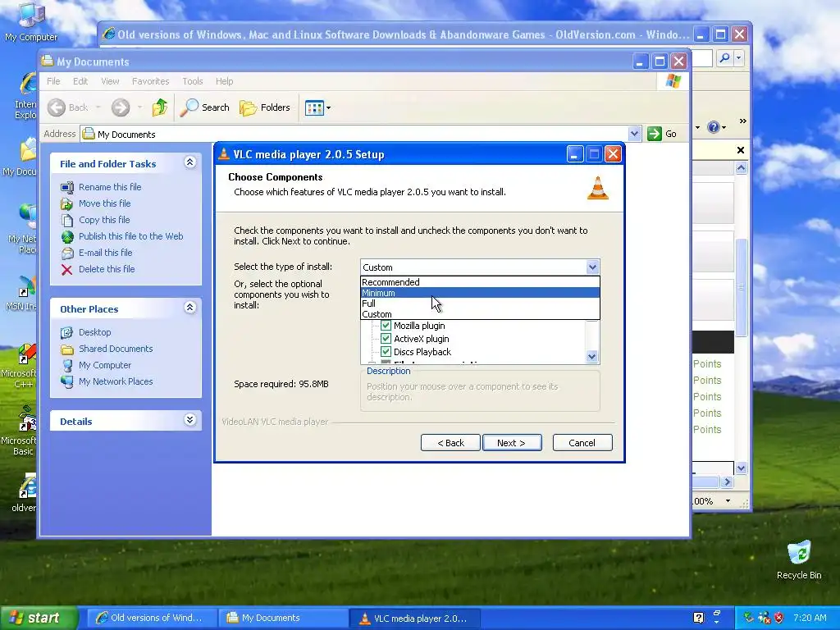Open Tools menu in My Documents
This screenshot has width=840, height=630.
(192, 81)
